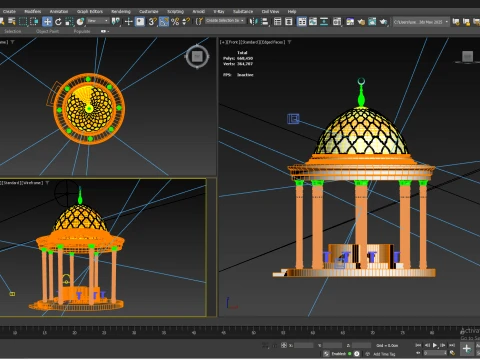Open the Civil View menu

(x=270, y=11)
